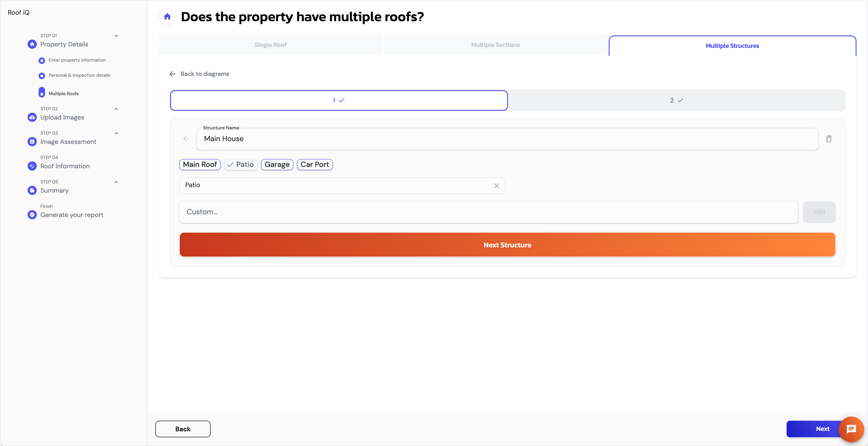
Task: Click the Personal & inspection details bullet icon
Action: pos(42,75)
